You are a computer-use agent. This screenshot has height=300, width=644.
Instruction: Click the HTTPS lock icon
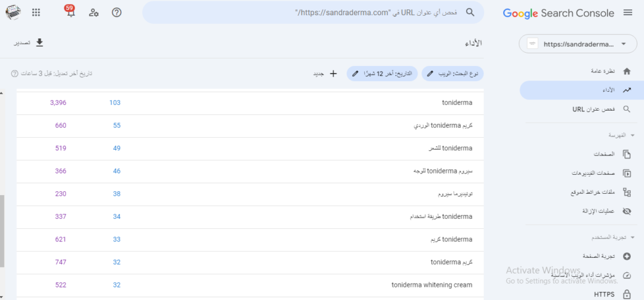[627, 294]
